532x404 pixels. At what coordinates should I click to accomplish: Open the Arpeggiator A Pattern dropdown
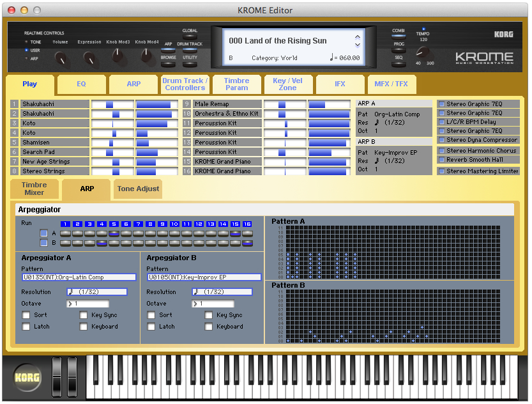(x=79, y=277)
